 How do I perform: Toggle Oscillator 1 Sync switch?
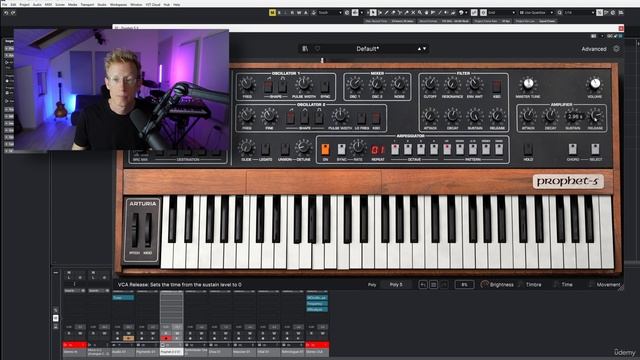coord(325,86)
